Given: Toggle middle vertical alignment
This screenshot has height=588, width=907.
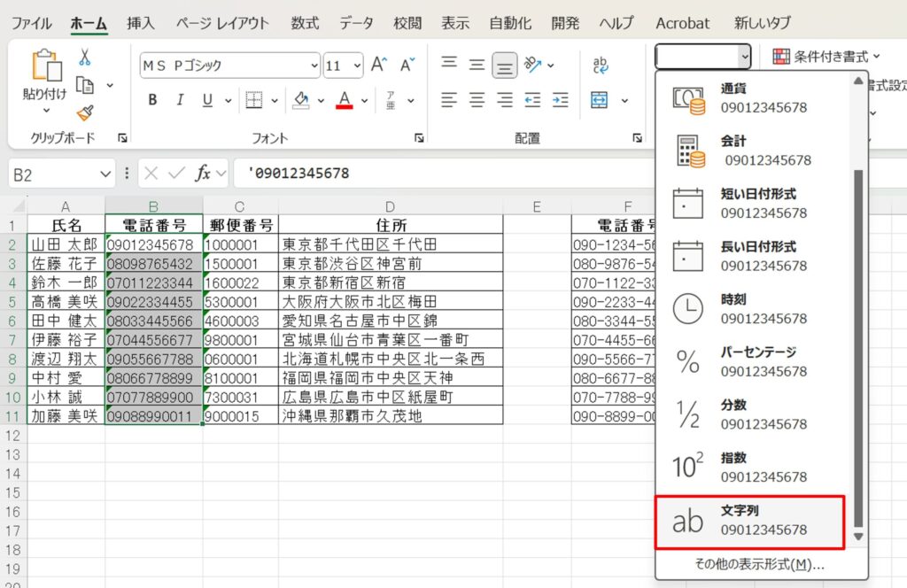Looking at the screenshot, I should [x=477, y=64].
